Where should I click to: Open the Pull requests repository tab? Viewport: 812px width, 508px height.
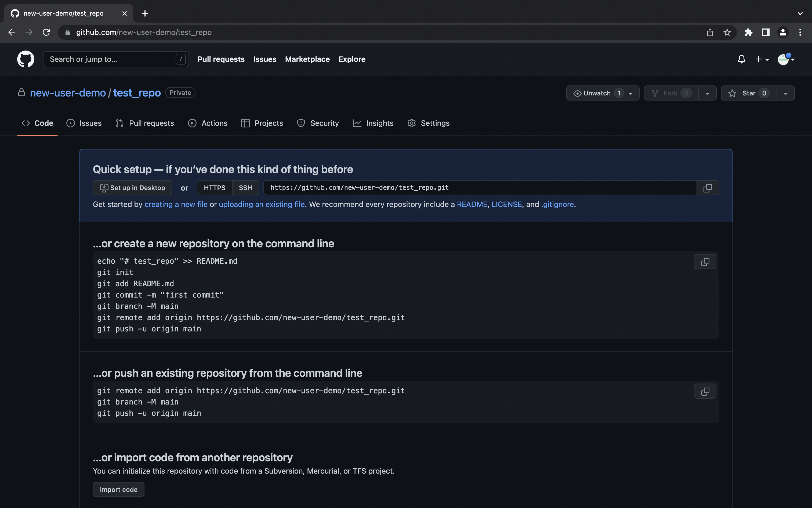coord(145,123)
